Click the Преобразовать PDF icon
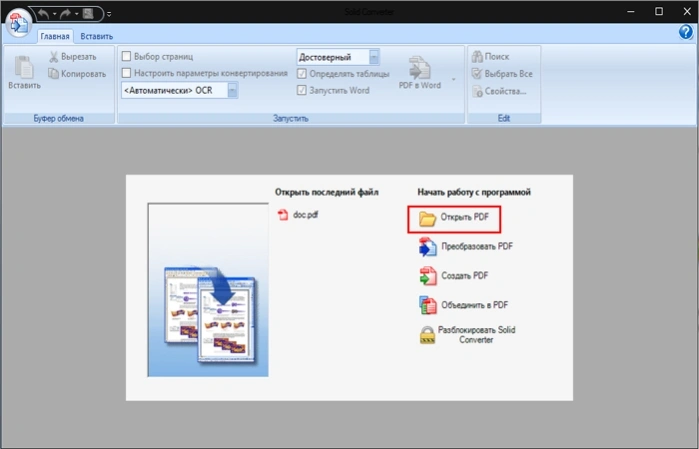 tap(428, 247)
